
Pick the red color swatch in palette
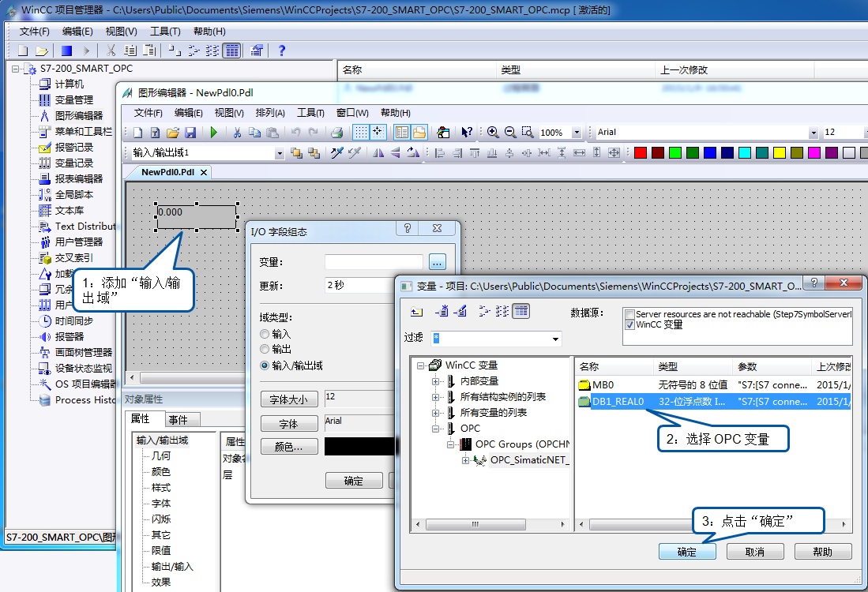641,153
